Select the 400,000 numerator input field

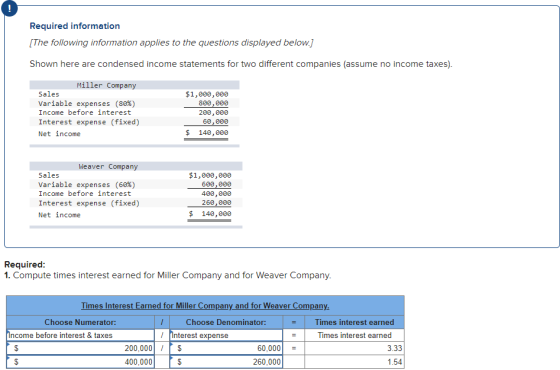(x=81, y=362)
